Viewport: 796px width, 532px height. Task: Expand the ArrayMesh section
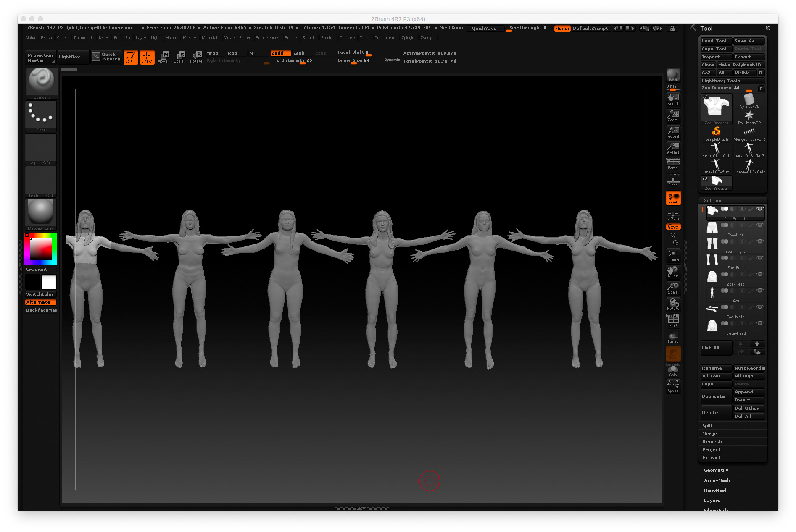coord(717,480)
